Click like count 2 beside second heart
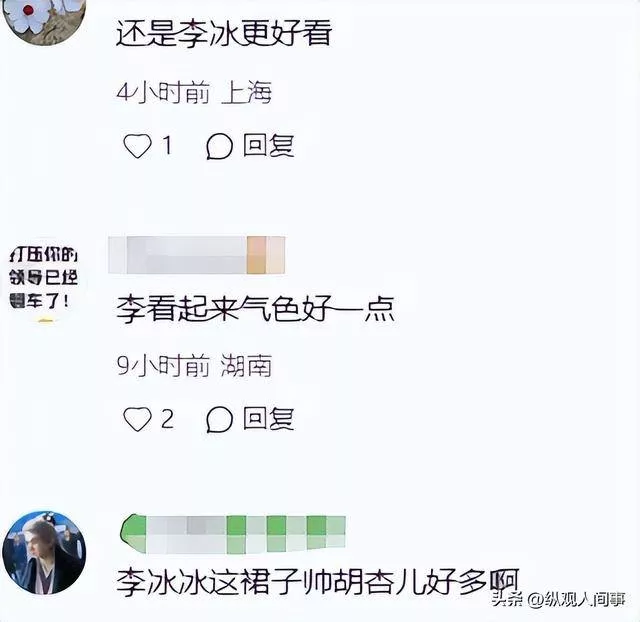 167,419
